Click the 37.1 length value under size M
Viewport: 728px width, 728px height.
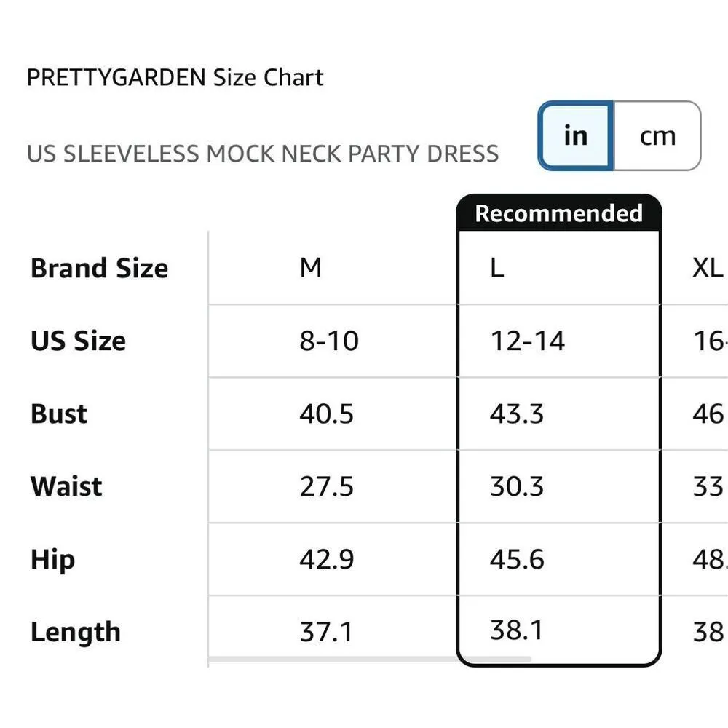pos(327,630)
